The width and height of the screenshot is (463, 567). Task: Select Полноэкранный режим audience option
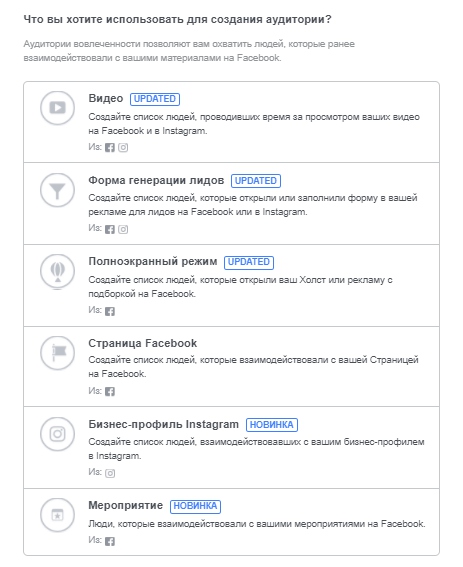click(x=153, y=261)
